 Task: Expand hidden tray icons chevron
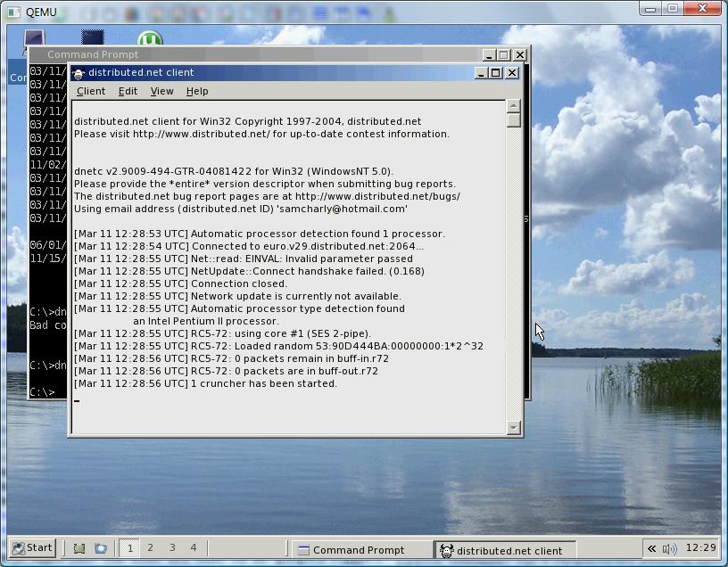651,549
